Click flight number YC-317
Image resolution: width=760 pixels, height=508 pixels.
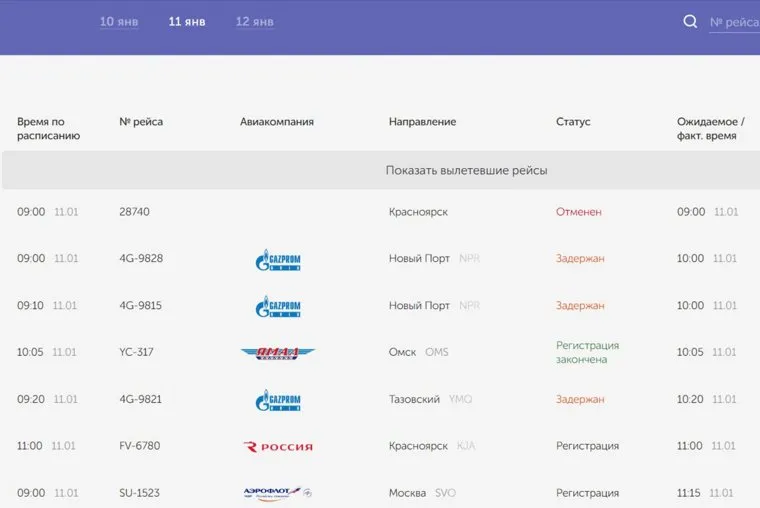point(136,353)
